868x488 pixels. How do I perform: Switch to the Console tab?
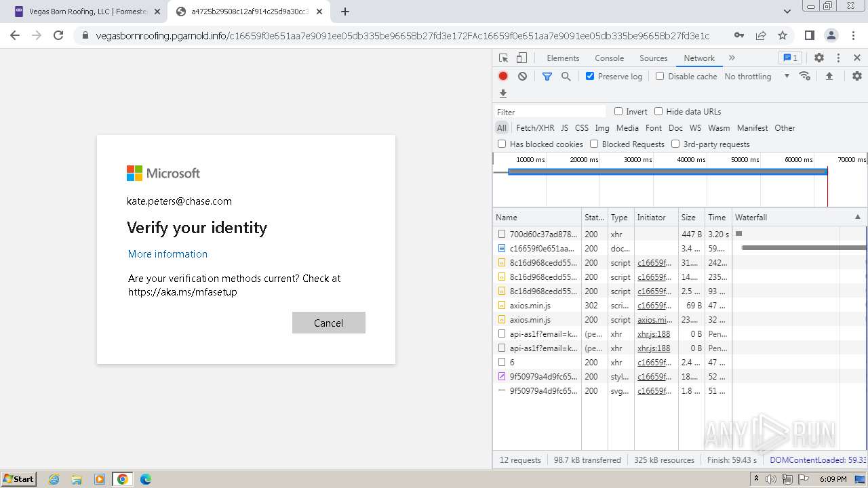click(x=609, y=58)
